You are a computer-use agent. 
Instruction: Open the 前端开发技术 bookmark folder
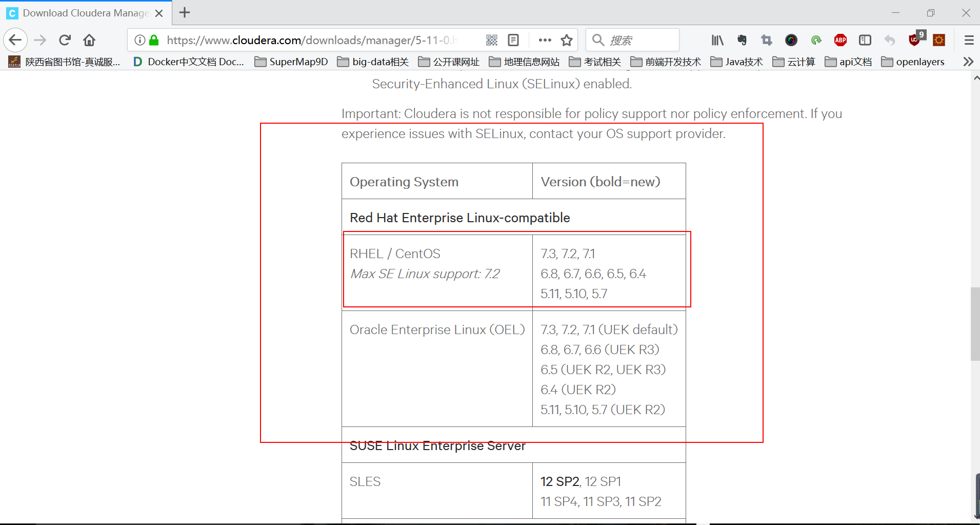[x=666, y=62]
